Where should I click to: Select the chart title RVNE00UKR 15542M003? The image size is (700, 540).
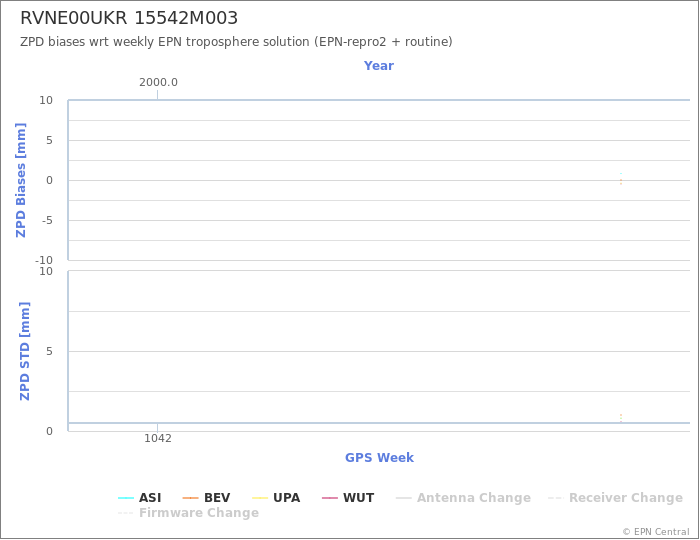[129, 18]
